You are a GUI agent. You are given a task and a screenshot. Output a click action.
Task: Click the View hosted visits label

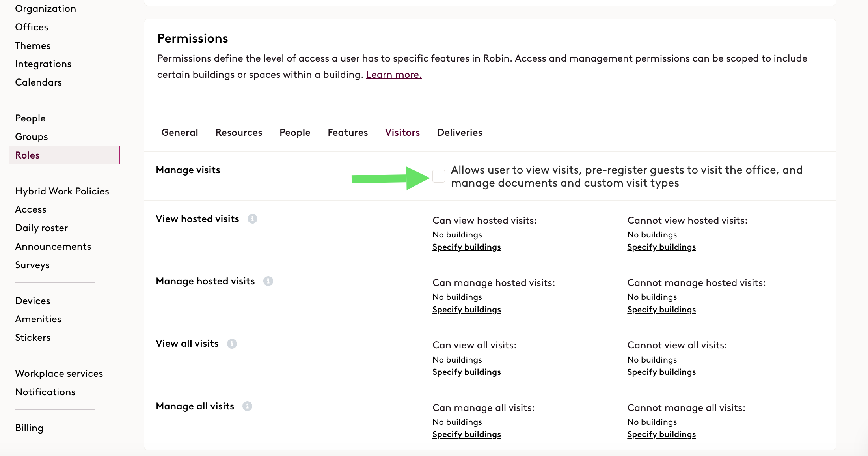coord(197,219)
